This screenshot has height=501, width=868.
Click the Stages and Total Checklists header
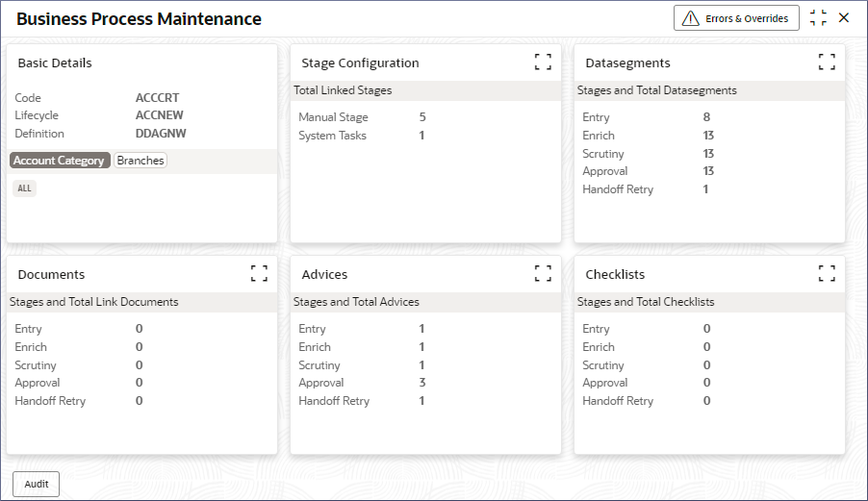pos(646,302)
